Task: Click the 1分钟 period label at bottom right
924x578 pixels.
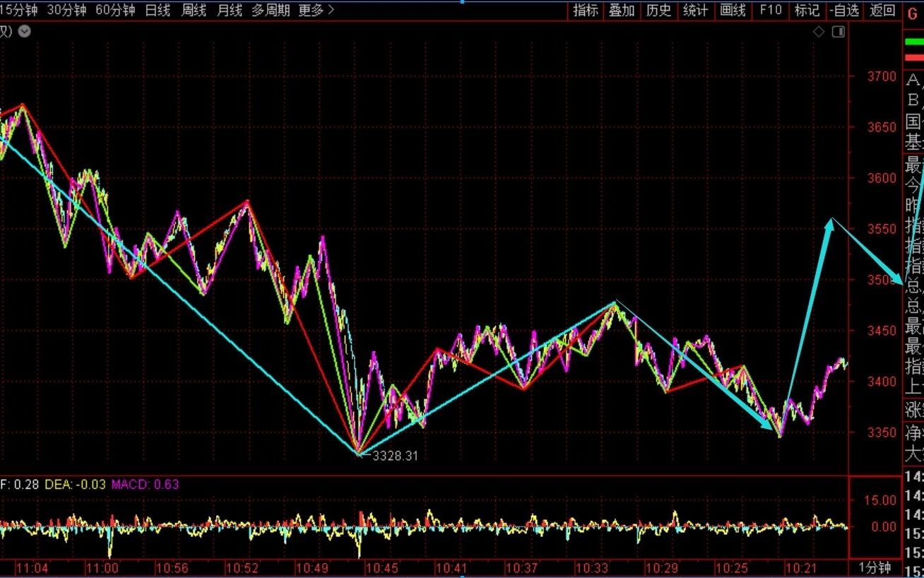Action: (875, 568)
